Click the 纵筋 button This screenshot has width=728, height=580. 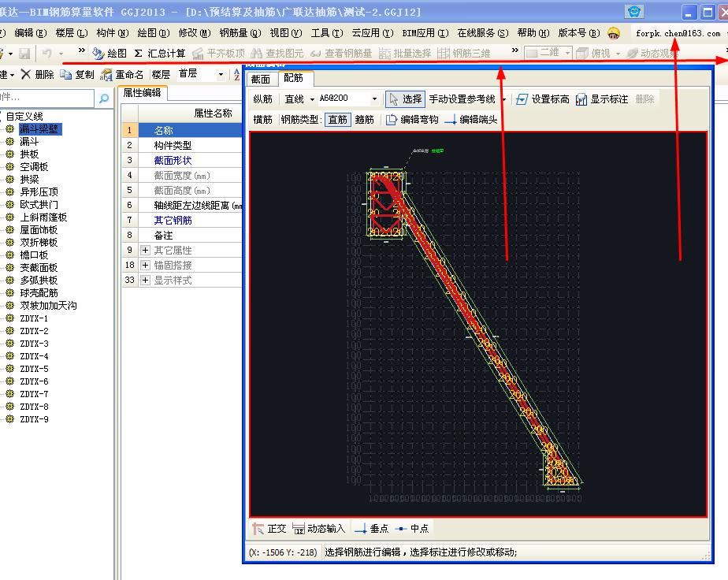tap(263, 99)
